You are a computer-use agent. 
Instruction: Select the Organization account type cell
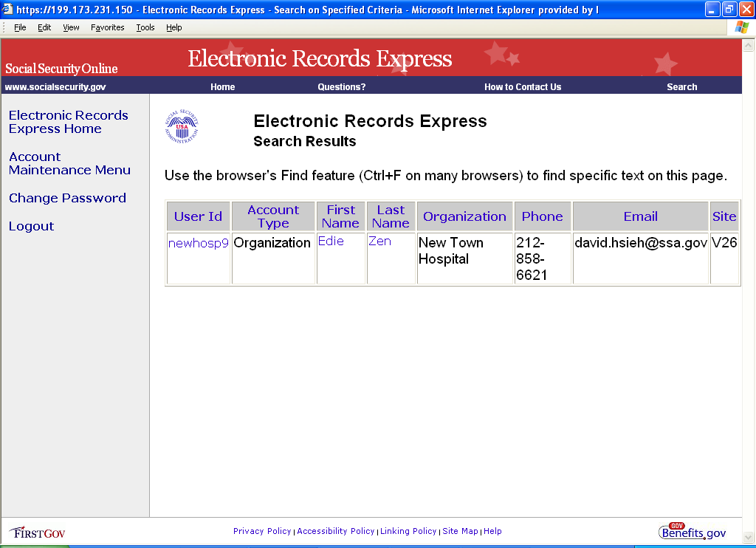(x=273, y=258)
